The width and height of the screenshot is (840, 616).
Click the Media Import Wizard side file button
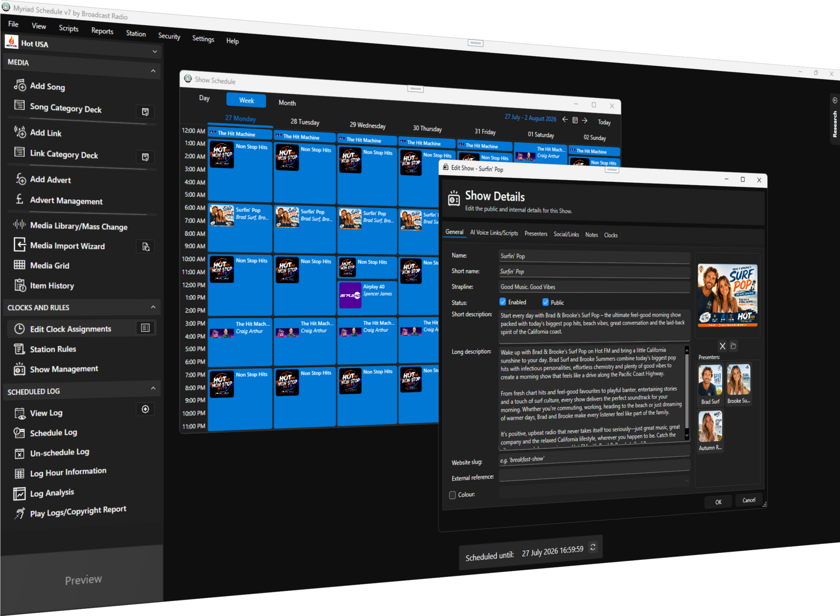click(145, 247)
